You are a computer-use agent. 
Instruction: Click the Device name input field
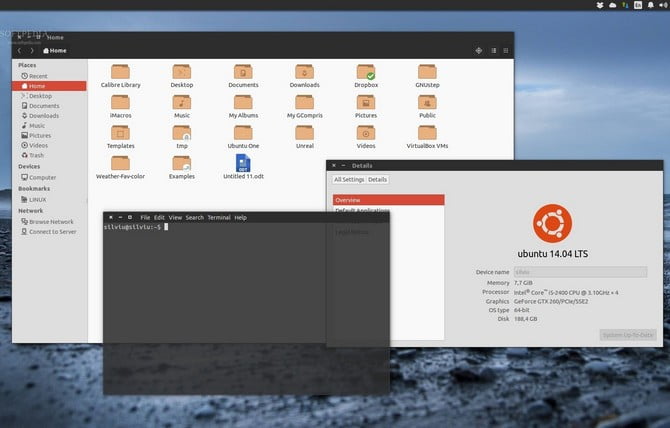pyautogui.click(x=580, y=272)
